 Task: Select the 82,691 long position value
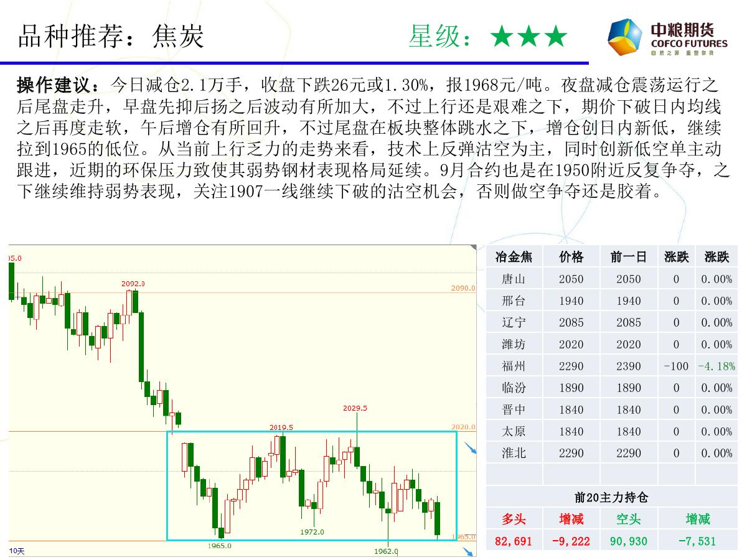click(x=514, y=541)
